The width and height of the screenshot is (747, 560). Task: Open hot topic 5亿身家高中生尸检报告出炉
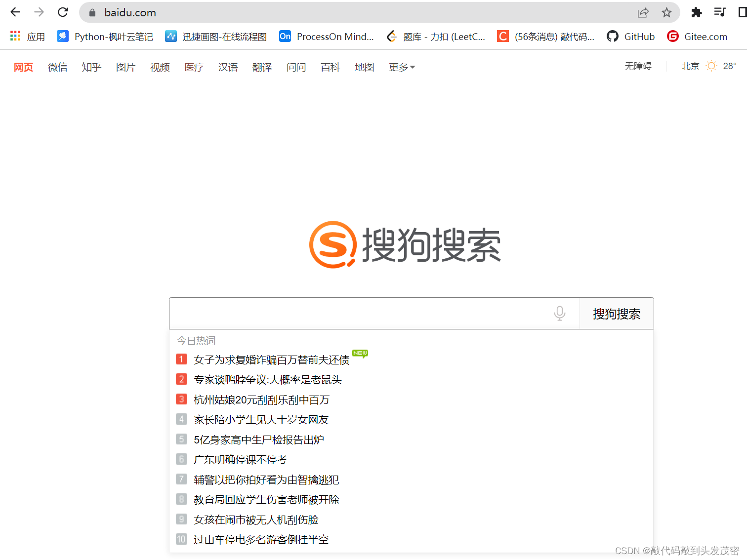tap(259, 440)
